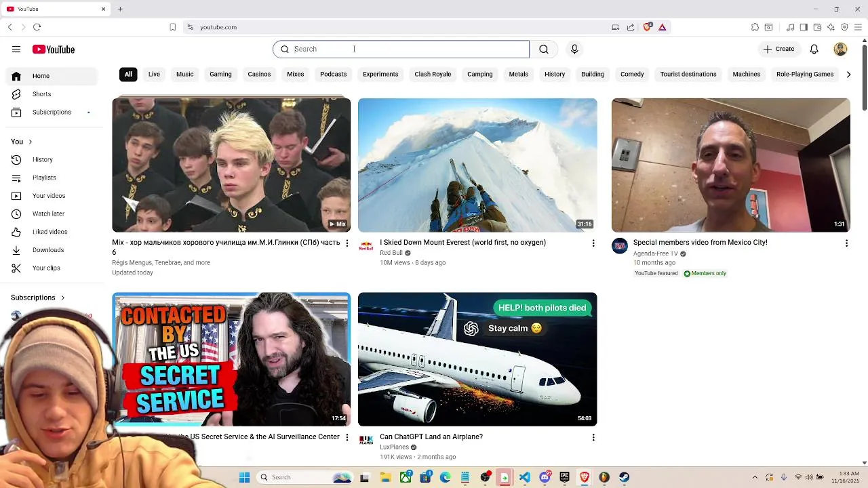Screen dimensions: 868x488
Task: Open the Brave VPN shield icon
Action: [x=844, y=27]
